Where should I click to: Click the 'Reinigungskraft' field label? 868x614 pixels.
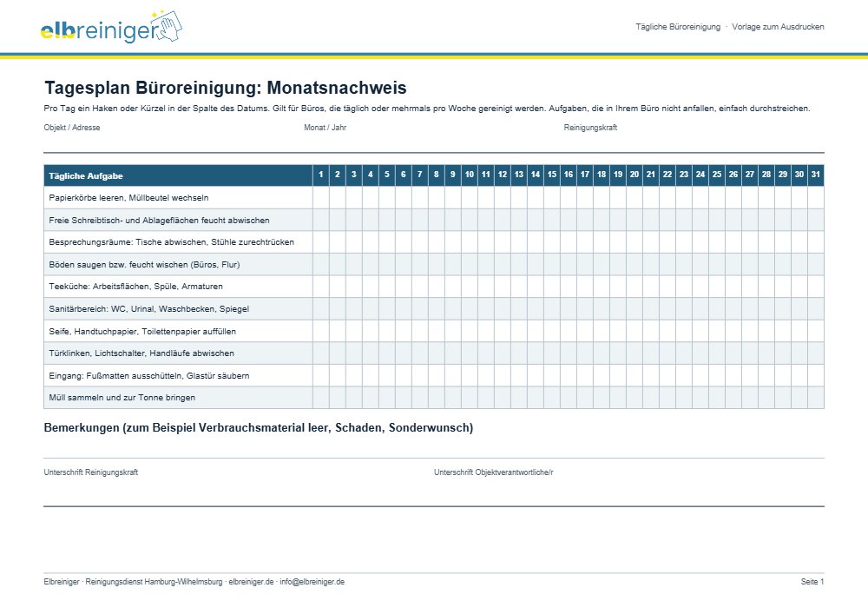pyautogui.click(x=590, y=128)
